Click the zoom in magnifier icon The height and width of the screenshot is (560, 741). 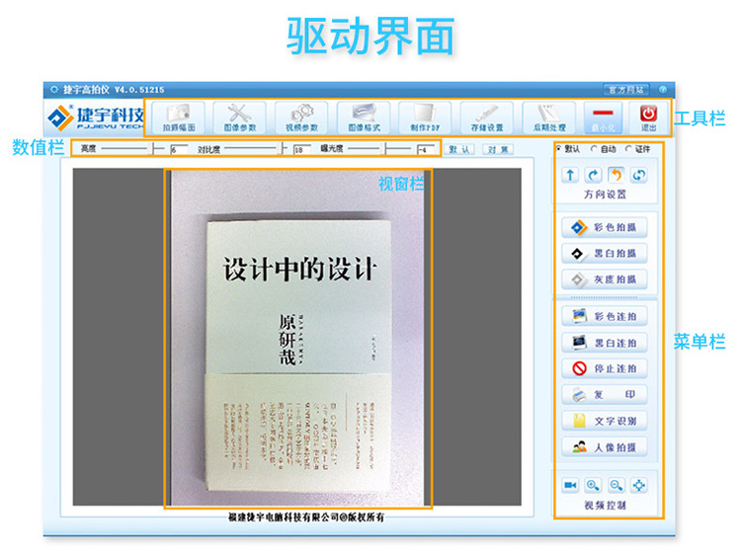(594, 485)
